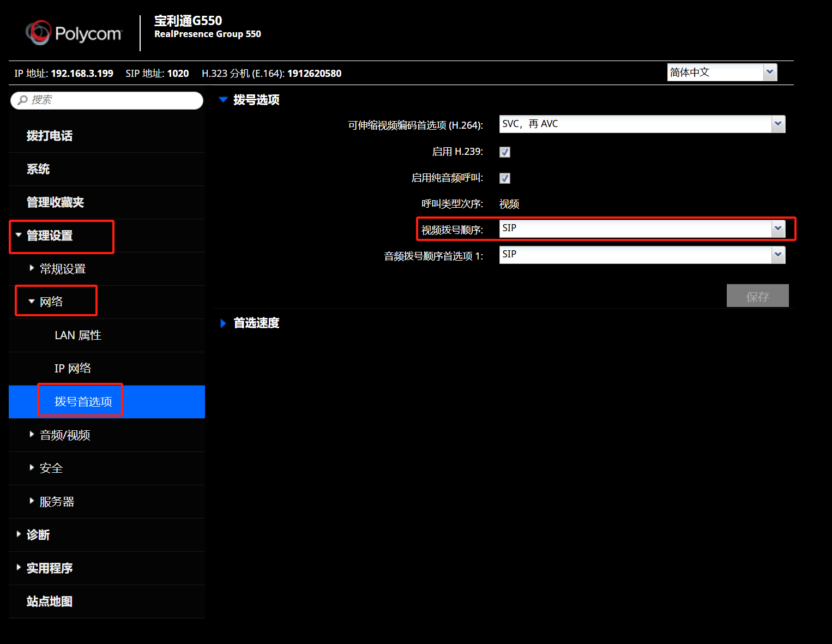
Task: Toggle the 启用纯音频呼叫 checkbox
Action: (x=505, y=178)
